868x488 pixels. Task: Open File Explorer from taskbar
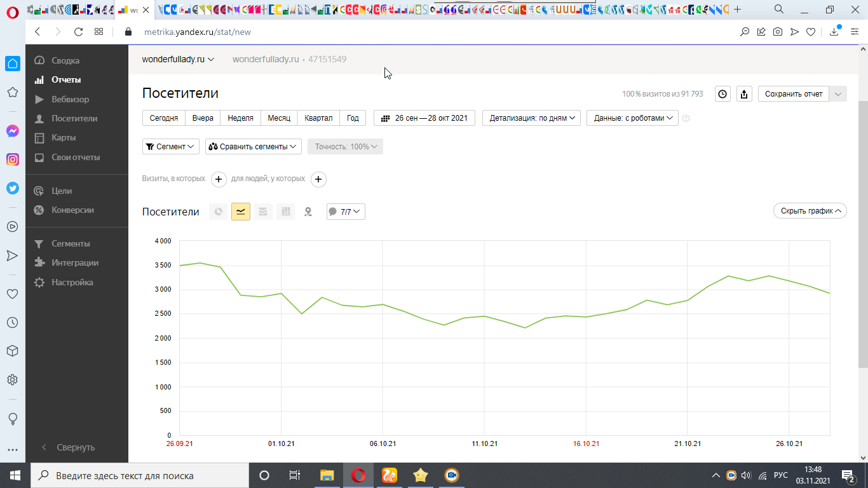click(327, 475)
